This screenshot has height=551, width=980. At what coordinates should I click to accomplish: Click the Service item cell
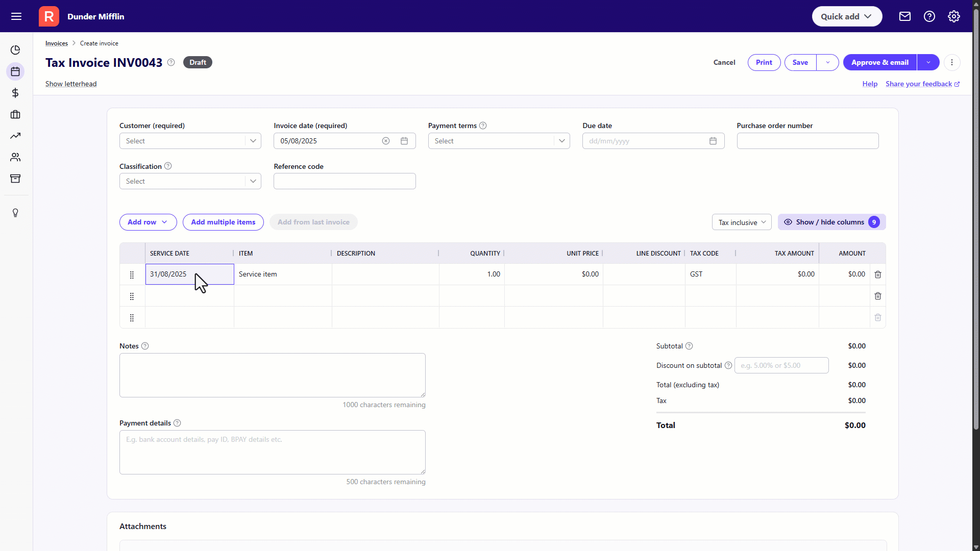coord(283,274)
